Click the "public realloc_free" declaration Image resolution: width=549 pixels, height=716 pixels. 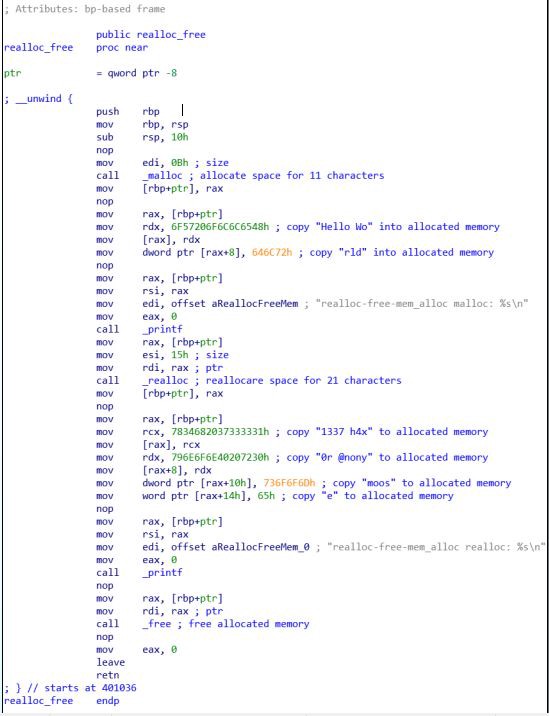click(x=151, y=35)
